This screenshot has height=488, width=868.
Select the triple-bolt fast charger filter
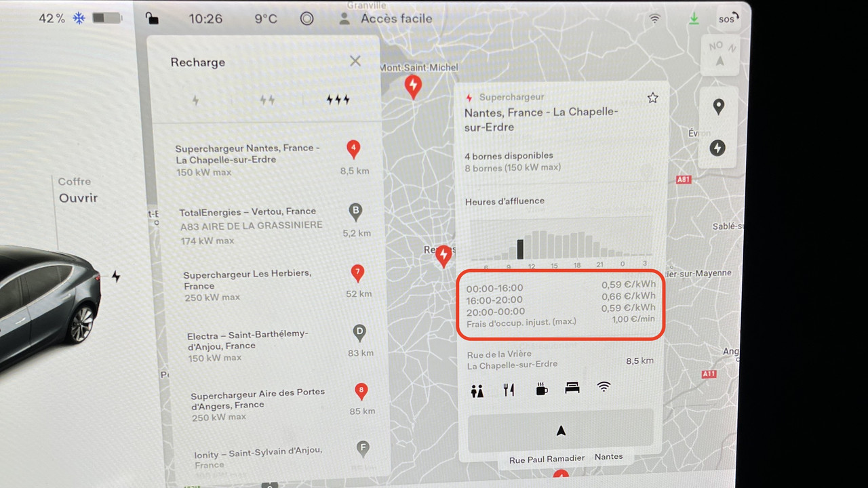point(338,100)
